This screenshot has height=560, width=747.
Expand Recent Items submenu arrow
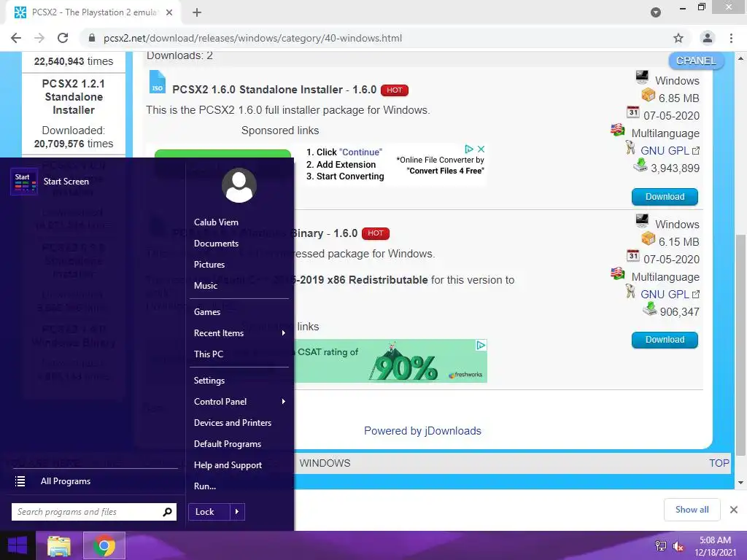[x=284, y=332]
